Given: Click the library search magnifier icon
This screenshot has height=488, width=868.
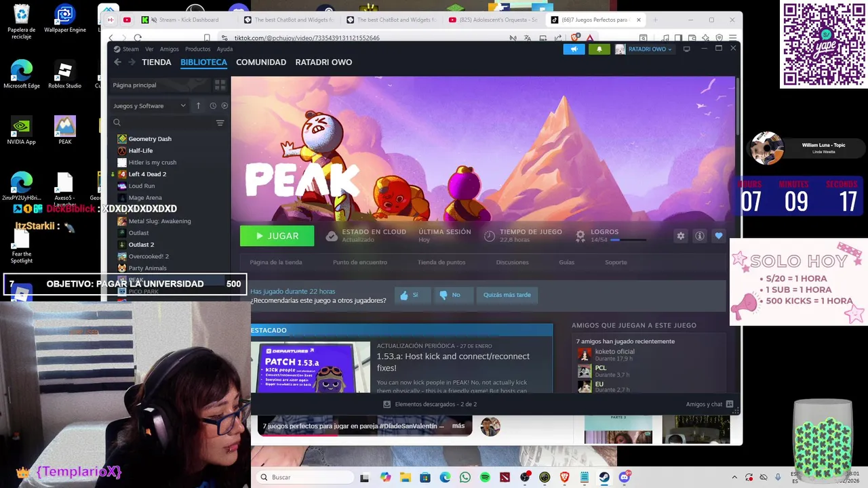Looking at the screenshot, I should pos(117,123).
